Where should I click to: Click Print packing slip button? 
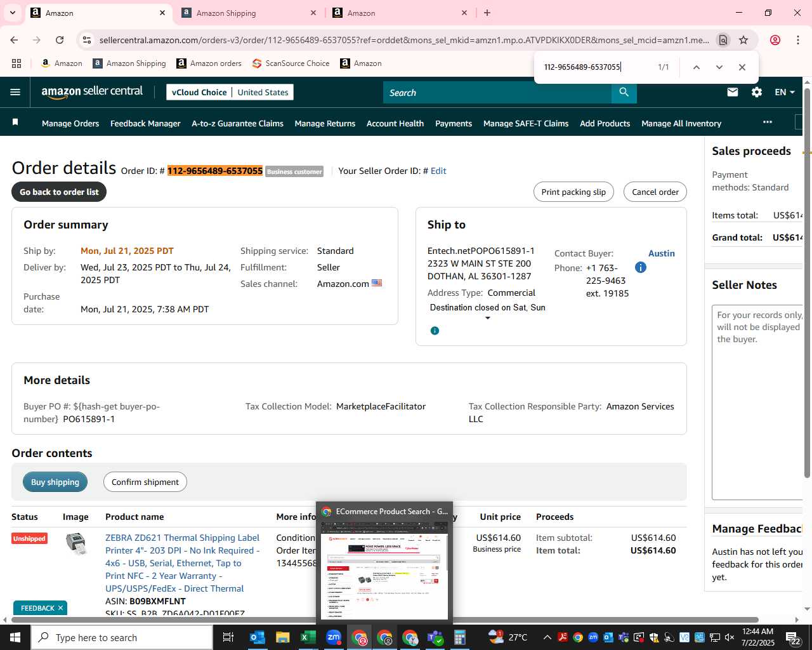pos(573,192)
